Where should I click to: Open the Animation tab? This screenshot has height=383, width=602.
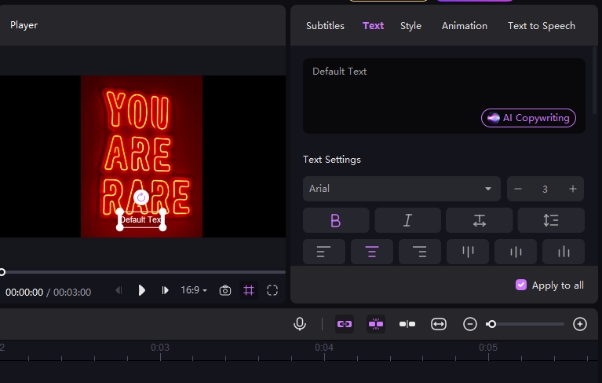(x=465, y=26)
